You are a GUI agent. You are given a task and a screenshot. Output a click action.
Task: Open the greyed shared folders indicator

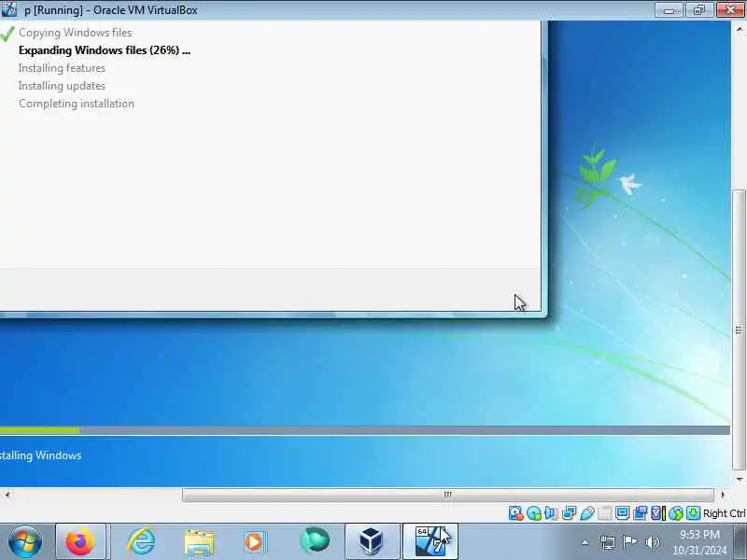[x=604, y=513]
